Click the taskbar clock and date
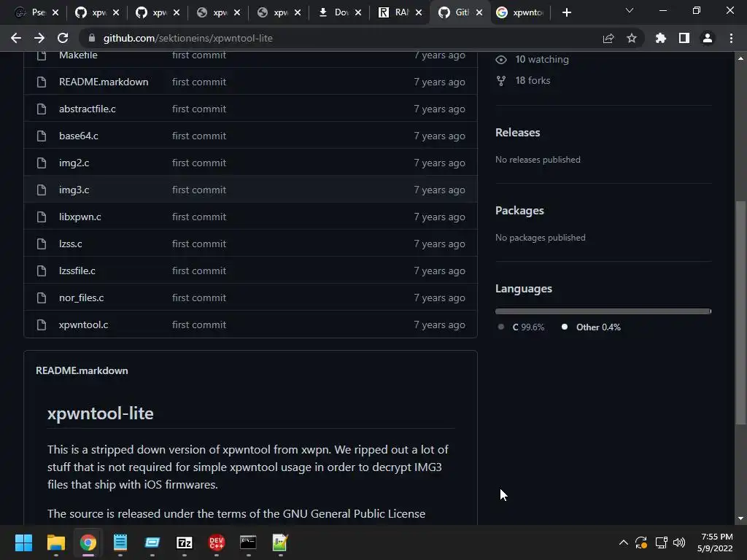The height and width of the screenshot is (560, 747). (x=715, y=542)
